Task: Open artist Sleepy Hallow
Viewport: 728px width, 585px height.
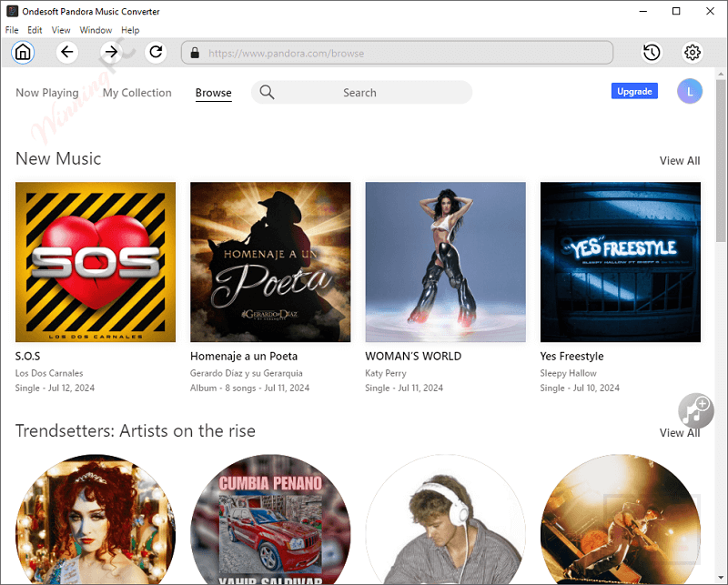Action: point(568,373)
